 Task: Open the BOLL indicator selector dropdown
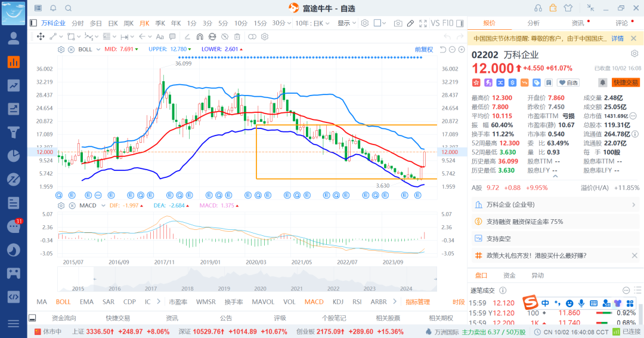click(x=99, y=50)
